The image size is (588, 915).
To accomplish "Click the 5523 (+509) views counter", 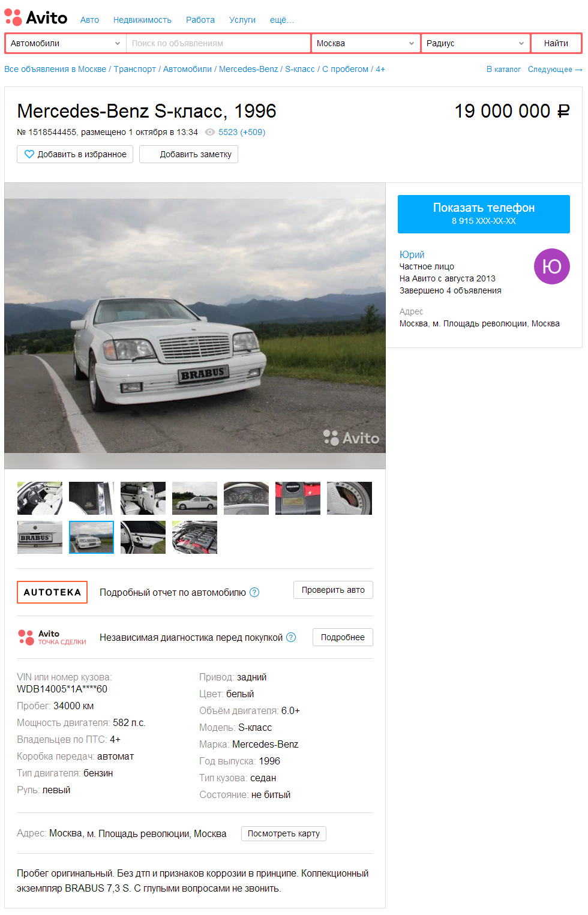I will 242,132.
